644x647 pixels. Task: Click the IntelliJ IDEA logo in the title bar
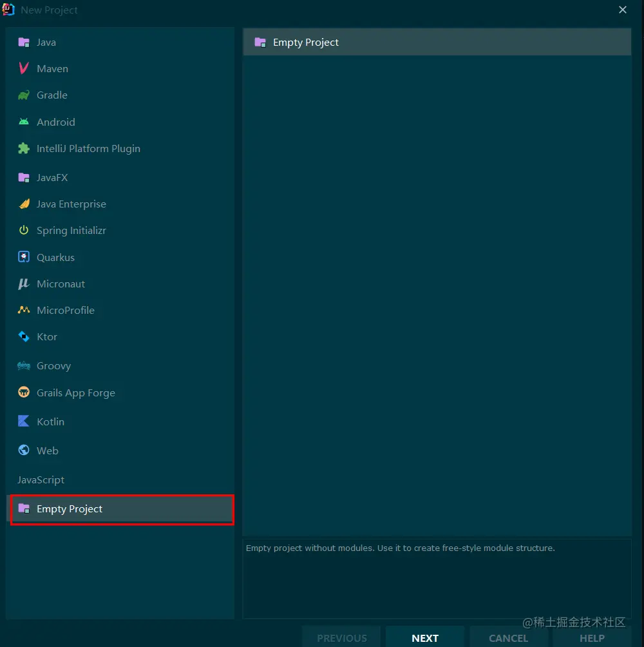[8, 10]
